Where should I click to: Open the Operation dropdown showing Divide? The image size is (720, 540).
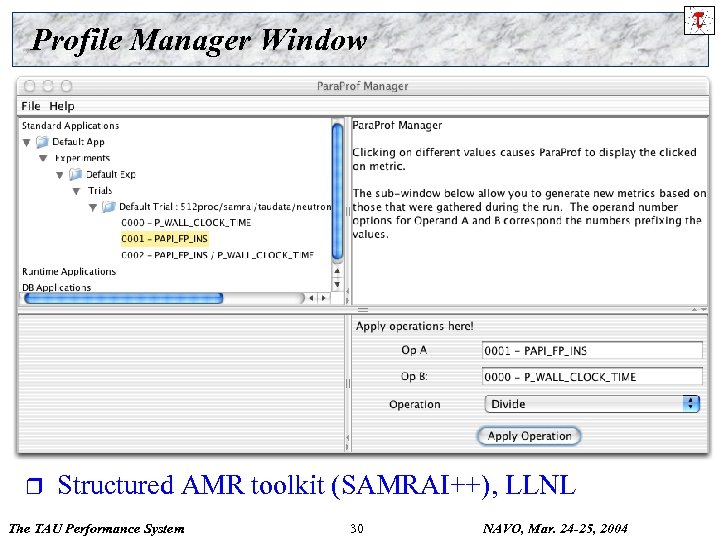pos(592,404)
